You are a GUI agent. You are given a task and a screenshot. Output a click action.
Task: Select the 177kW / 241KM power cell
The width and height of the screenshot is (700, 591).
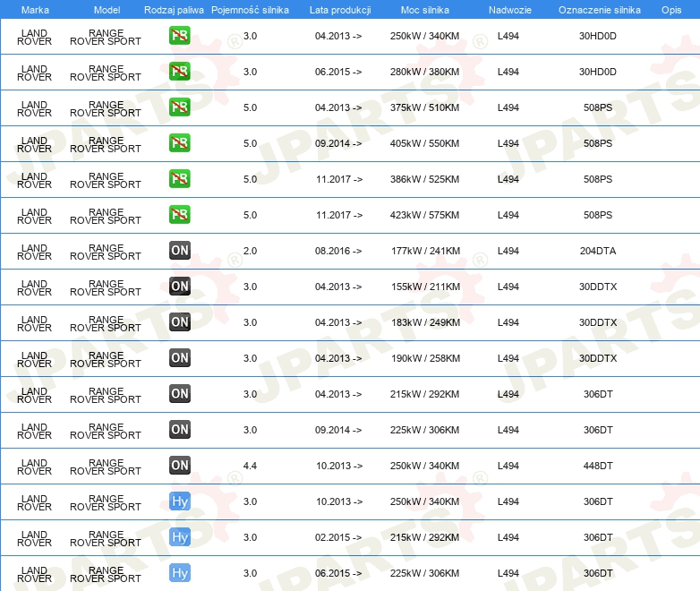click(425, 251)
